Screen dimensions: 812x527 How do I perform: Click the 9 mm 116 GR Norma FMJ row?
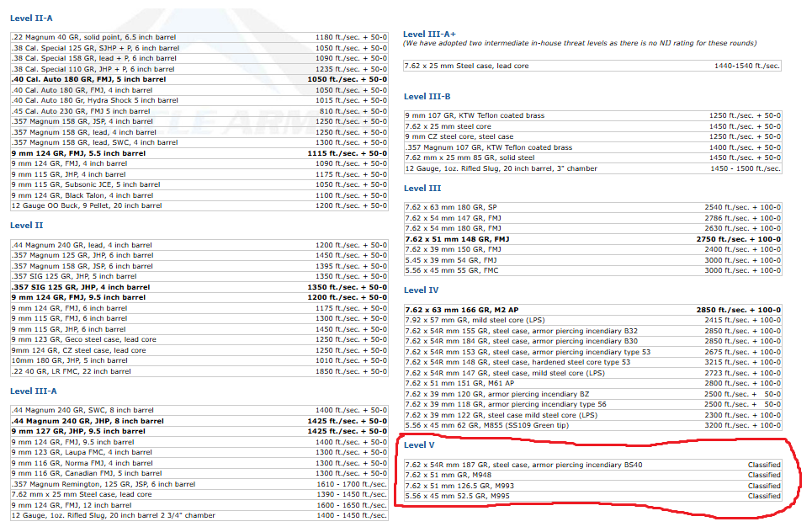click(x=199, y=463)
